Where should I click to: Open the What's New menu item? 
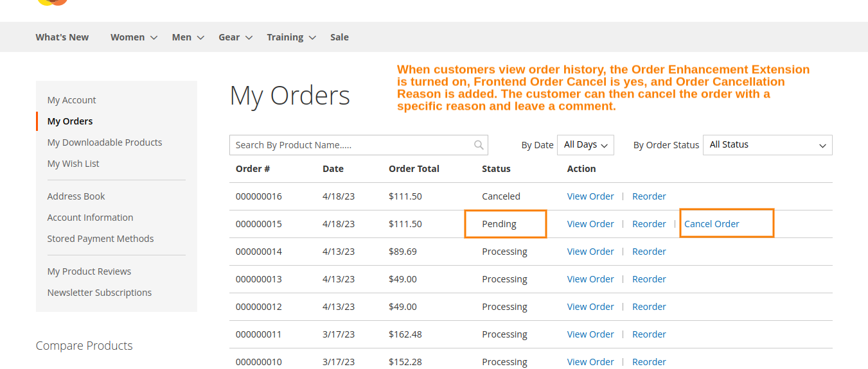pyautogui.click(x=62, y=37)
